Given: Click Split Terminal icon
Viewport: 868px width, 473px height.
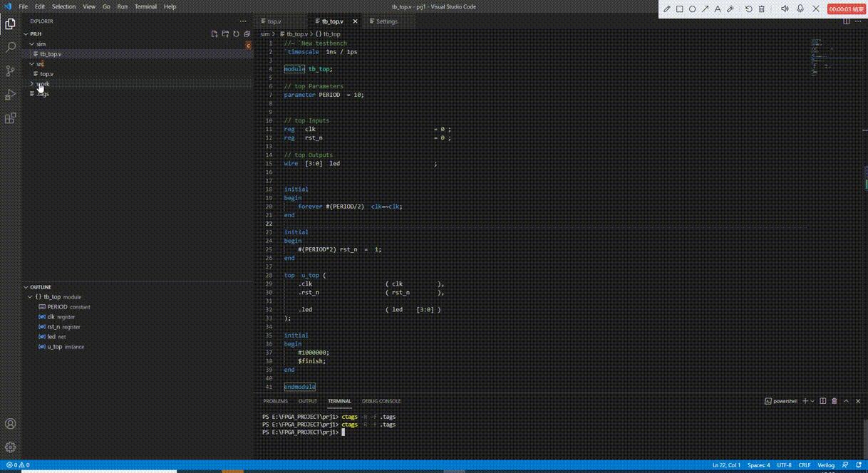Looking at the screenshot, I should click(x=822, y=401).
